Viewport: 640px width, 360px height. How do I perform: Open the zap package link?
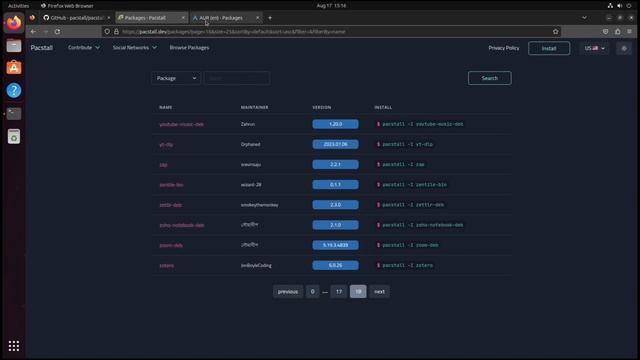(x=163, y=164)
